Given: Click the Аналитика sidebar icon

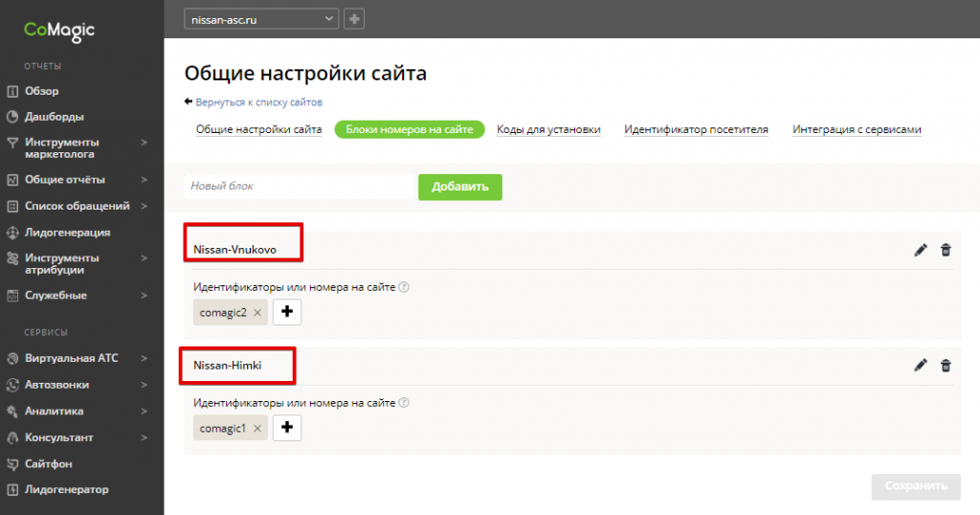Looking at the screenshot, I should click(12, 412).
